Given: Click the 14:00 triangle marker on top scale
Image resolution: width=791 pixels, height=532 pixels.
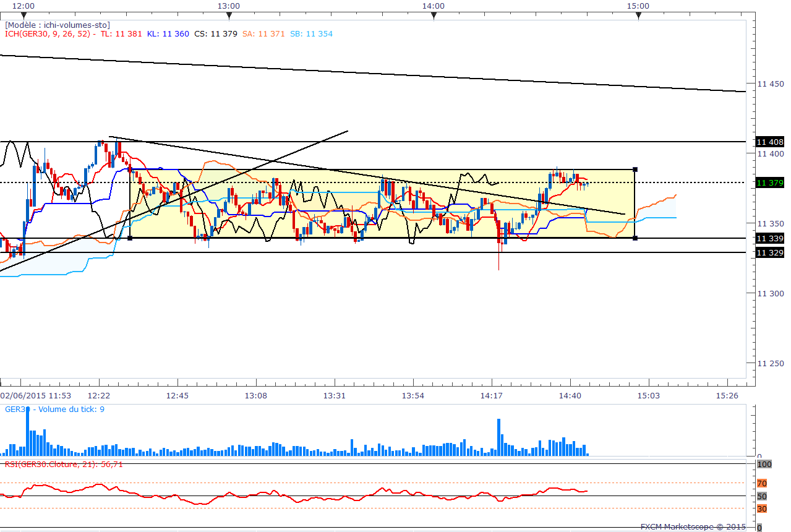Looking at the screenshot, I should tap(434, 15).
